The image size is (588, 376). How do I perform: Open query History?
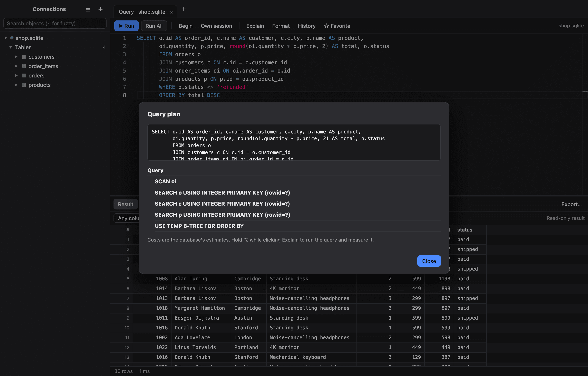pyautogui.click(x=306, y=26)
